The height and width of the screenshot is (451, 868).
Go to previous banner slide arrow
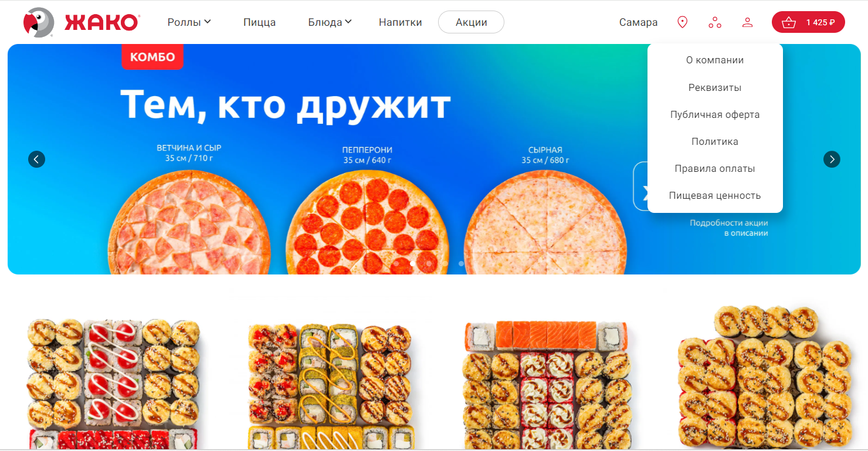coord(36,159)
